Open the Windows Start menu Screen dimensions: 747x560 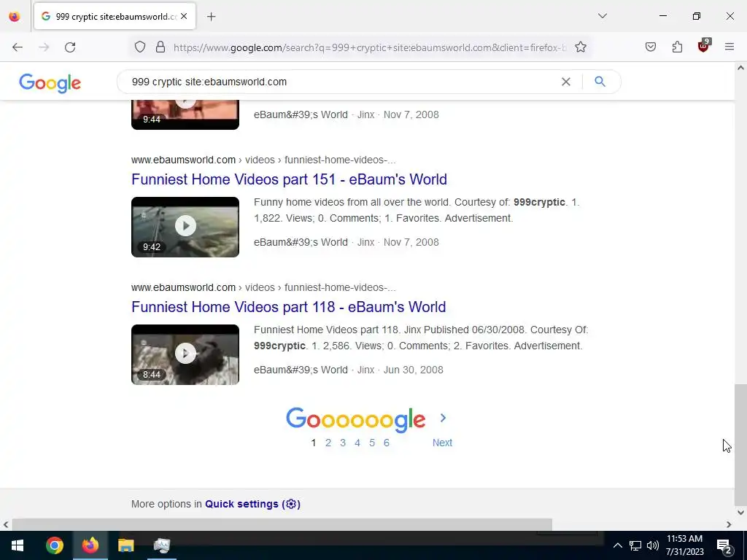coord(18,545)
